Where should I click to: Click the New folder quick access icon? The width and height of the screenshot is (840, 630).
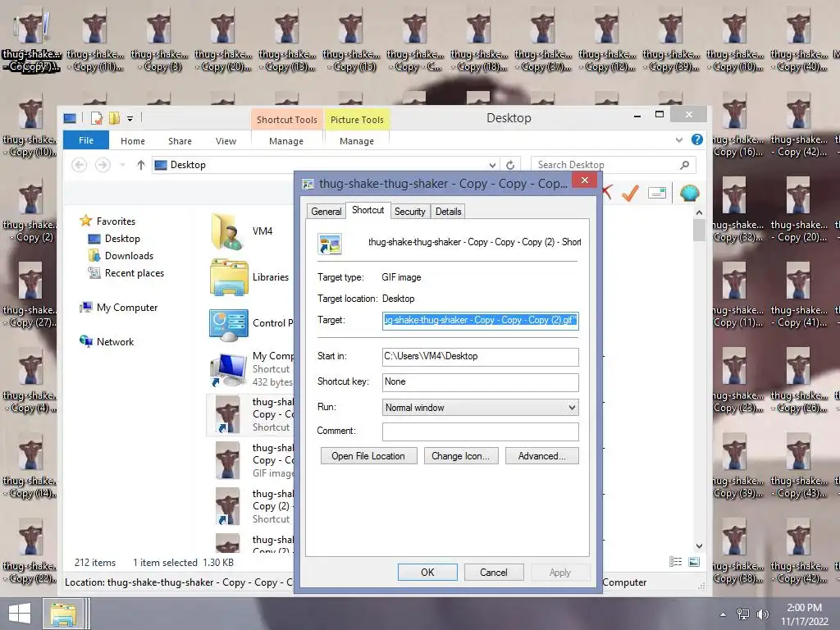pyautogui.click(x=114, y=118)
